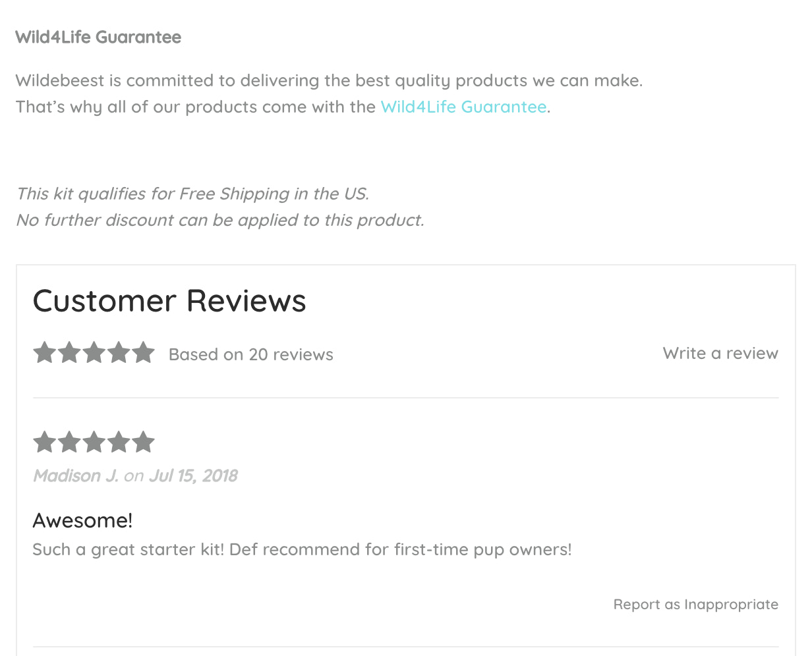This screenshot has height=656, width=812.
Task: Click Write a review
Action: click(720, 353)
